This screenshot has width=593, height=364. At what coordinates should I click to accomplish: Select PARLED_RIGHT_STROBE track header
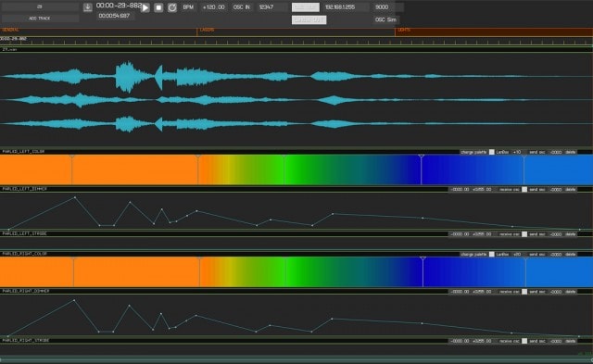26,340
